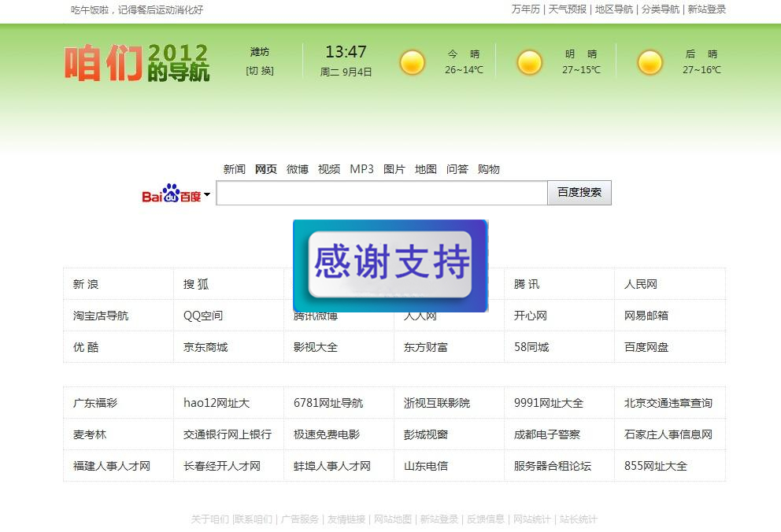Open the 分类导航 top link

point(660,9)
